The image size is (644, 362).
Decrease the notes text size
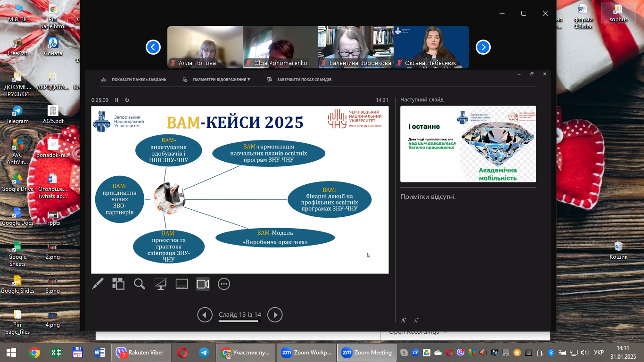click(416, 321)
